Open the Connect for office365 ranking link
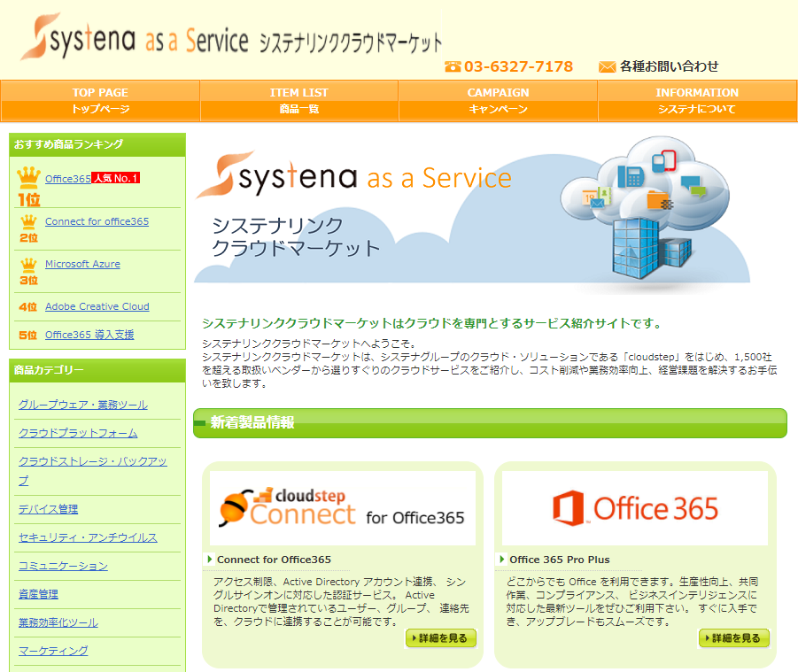This screenshot has height=672, width=798. coord(97,221)
